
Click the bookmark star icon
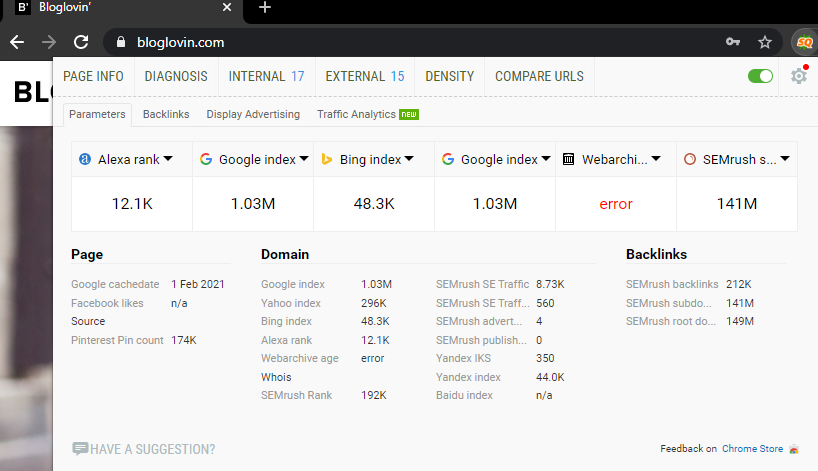[765, 42]
